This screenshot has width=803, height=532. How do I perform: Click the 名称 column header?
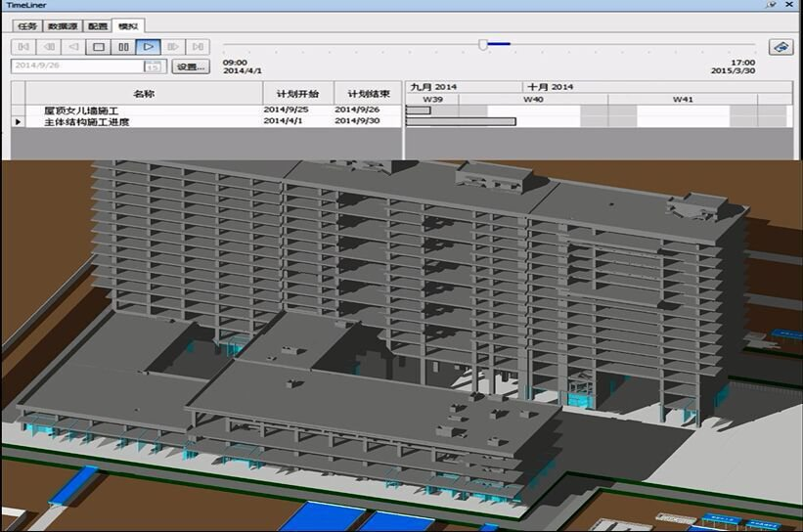144,94
